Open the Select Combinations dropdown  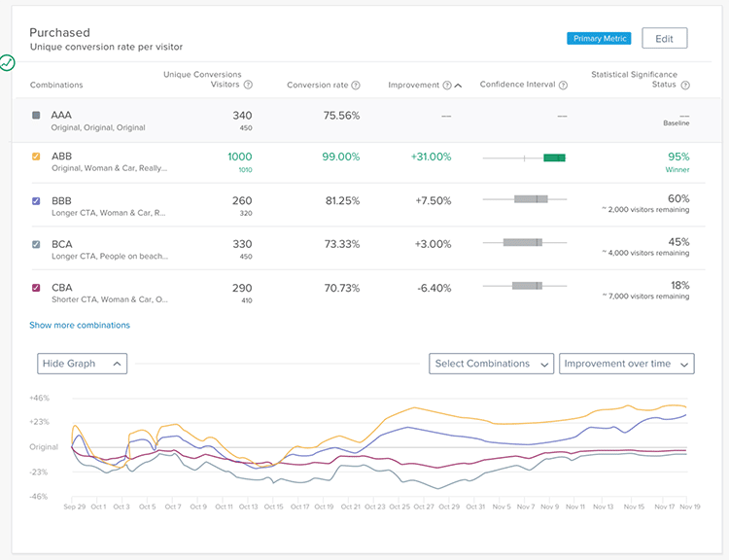pyautogui.click(x=491, y=364)
